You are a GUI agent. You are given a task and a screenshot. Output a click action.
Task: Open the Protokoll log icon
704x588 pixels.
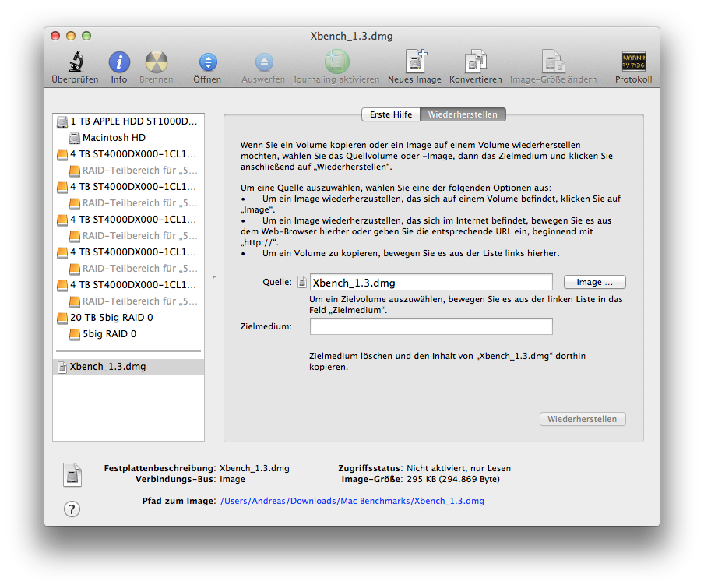pos(633,62)
